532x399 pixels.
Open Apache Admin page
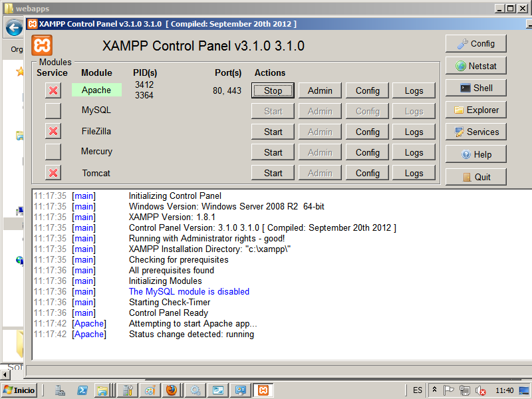[x=320, y=90]
